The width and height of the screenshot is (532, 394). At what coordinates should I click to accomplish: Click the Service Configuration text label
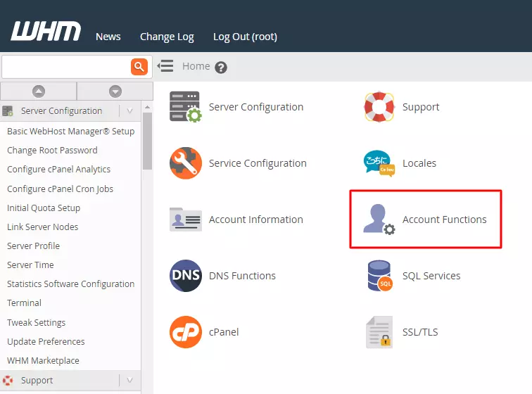[258, 163]
